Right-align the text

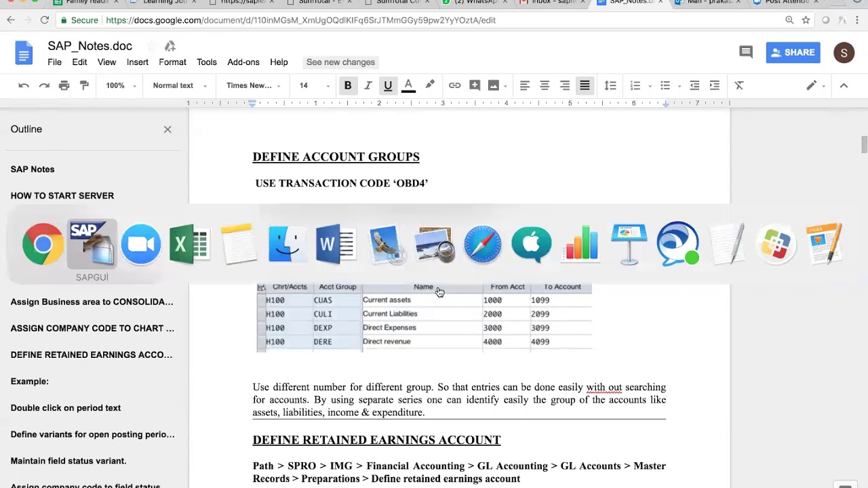(564, 85)
